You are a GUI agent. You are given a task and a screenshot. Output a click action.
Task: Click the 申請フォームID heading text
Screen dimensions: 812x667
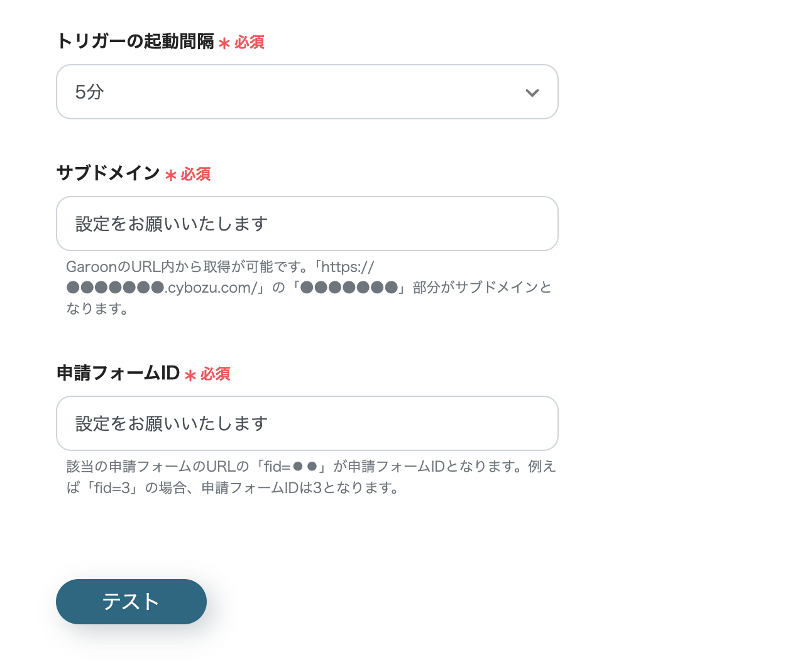pyautogui.click(x=119, y=373)
